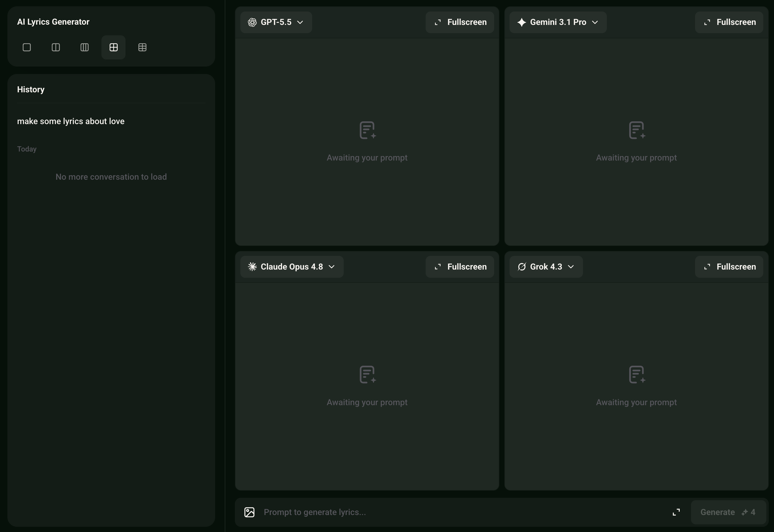Expand the Claude Opus 4.8 model dropdown
774x532 pixels.
pos(292,267)
